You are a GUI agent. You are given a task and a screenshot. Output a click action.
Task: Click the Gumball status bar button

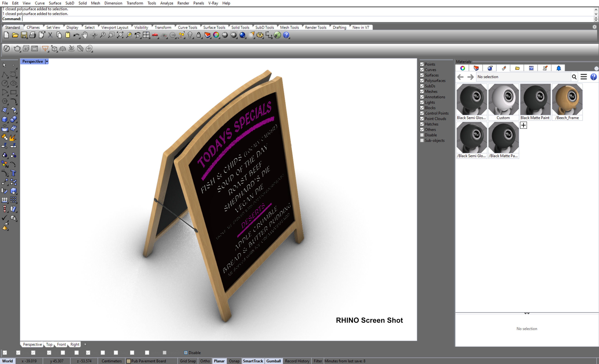pyautogui.click(x=273, y=361)
